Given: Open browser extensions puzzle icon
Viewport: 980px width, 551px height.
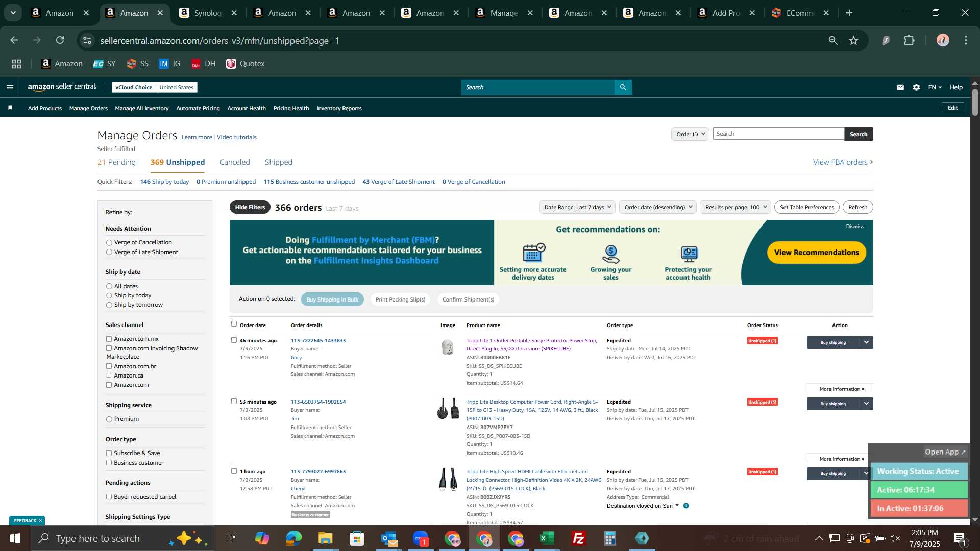Looking at the screenshot, I should point(909,40).
